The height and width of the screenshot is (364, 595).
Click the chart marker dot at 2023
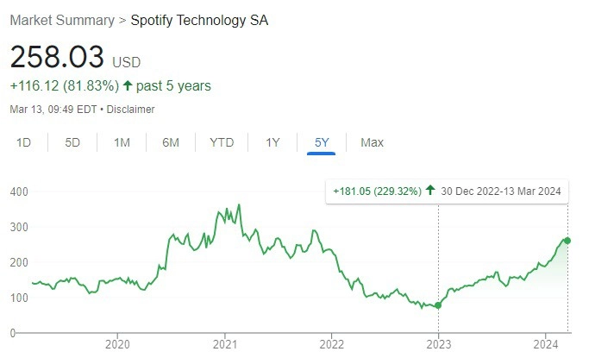438,305
